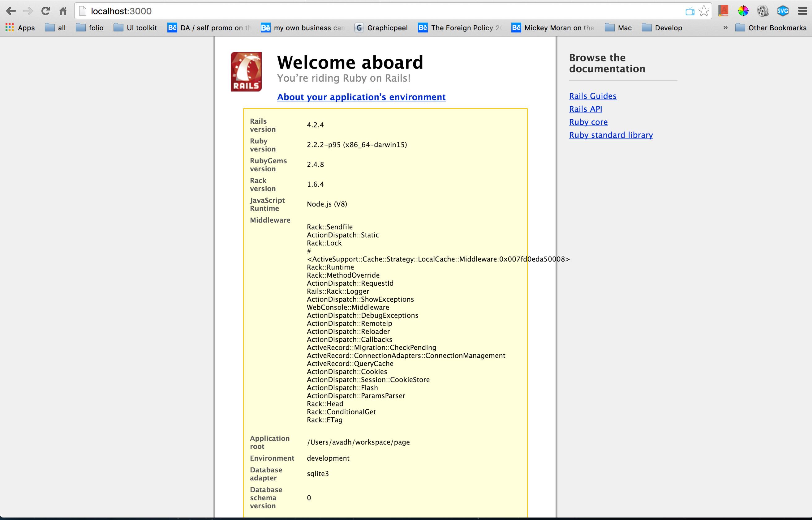Open the Ruby core link
This screenshot has height=520, width=812.
[x=588, y=122]
